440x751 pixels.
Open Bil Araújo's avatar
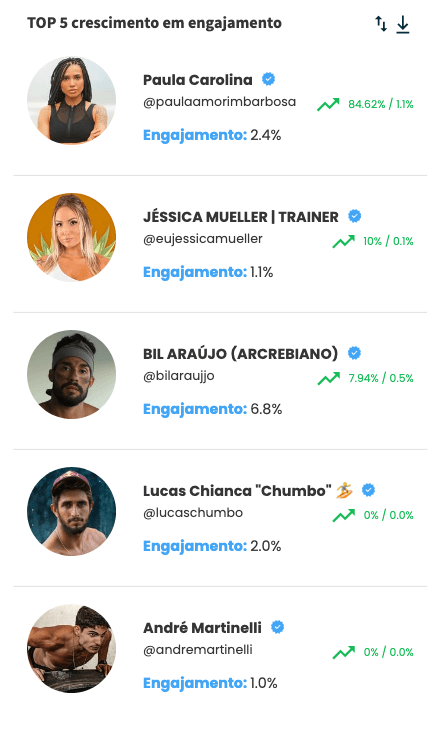(71, 374)
